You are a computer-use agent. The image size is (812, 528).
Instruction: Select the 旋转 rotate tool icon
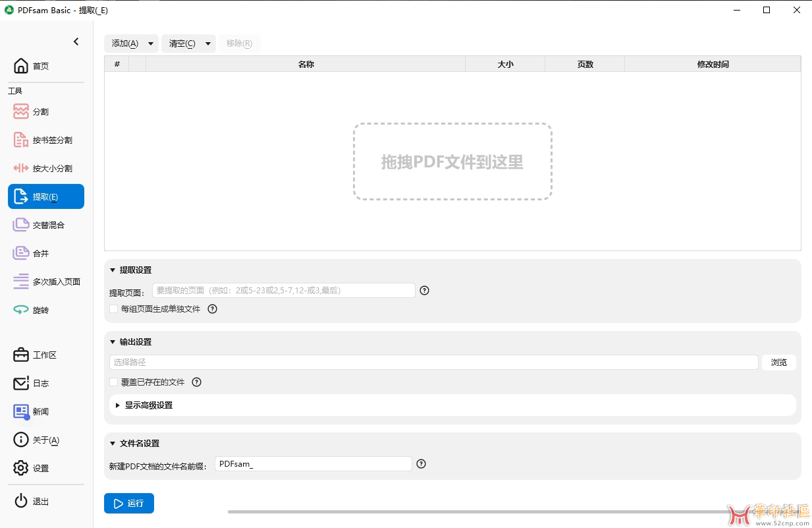point(21,310)
